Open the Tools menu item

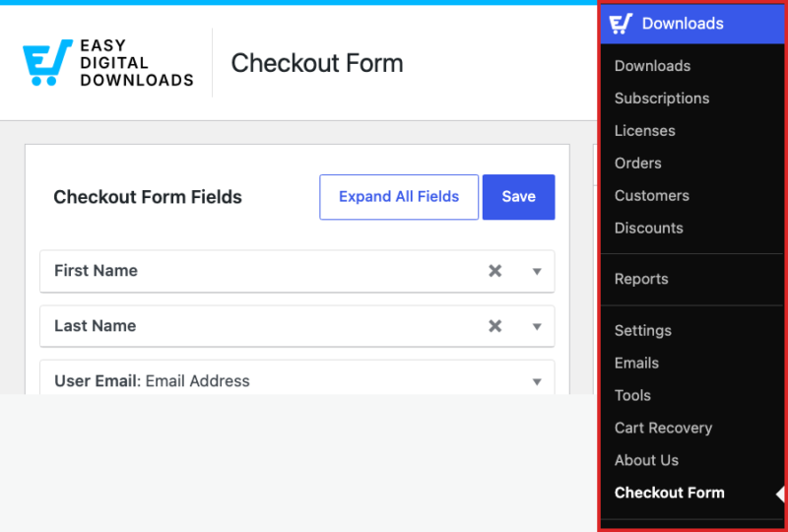pos(632,395)
